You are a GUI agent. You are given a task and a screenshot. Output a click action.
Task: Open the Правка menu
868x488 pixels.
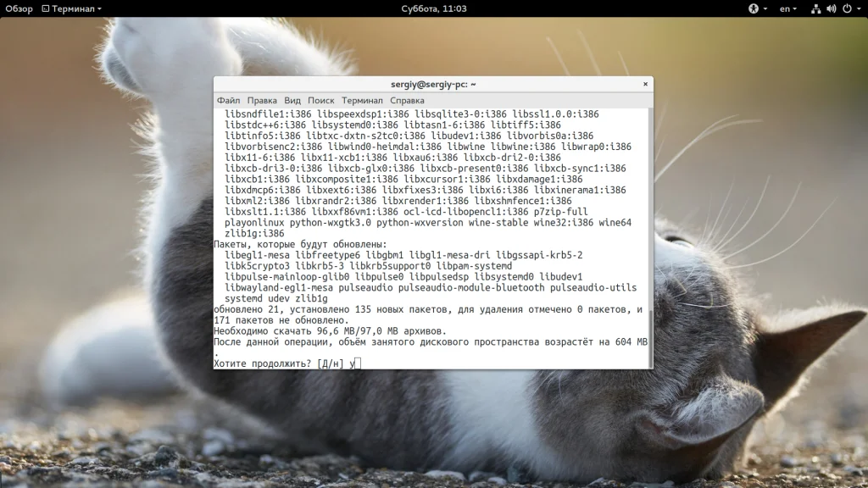262,100
